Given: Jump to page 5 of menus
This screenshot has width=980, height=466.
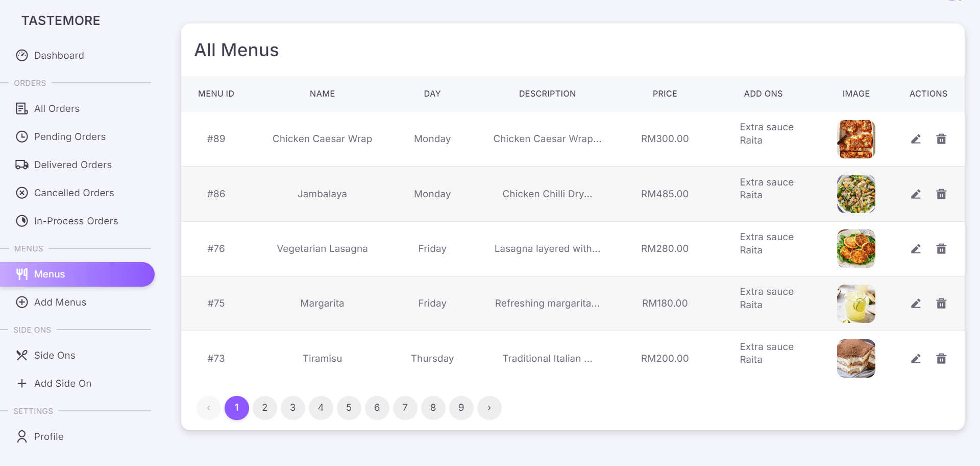Looking at the screenshot, I should click(x=349, y=408).
